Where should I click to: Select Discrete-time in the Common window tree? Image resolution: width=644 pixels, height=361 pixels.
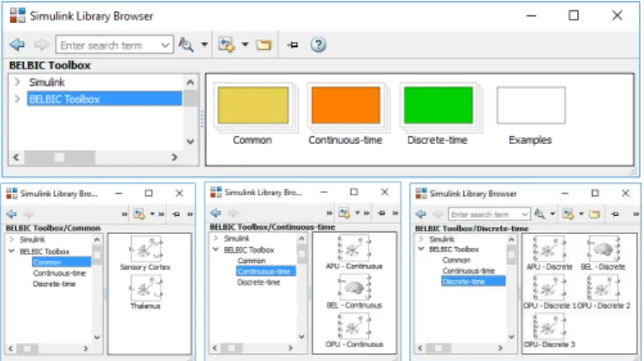(x=54, y=284)
